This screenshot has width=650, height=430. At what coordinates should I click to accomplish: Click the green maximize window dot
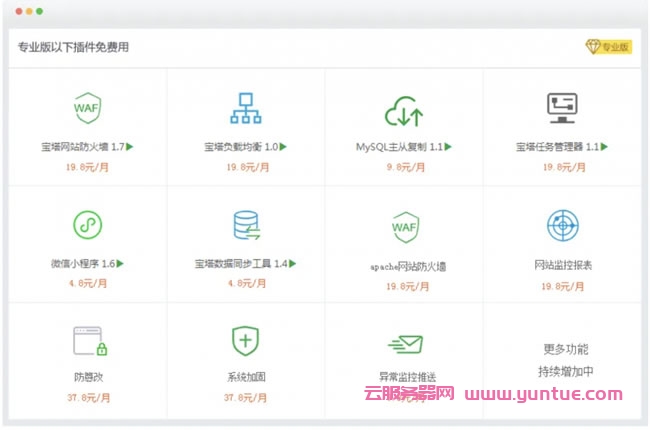[x=40, y=11]
